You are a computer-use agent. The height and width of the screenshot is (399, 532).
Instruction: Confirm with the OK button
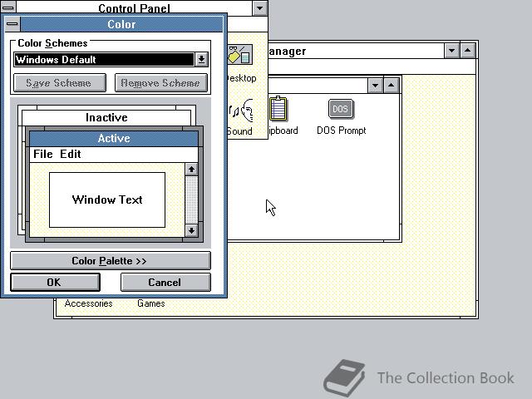pos(55,283)
